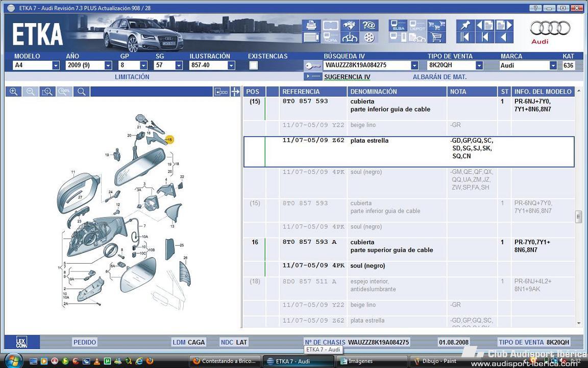Launch VLC from quick launch bar
This screenshot has height=368, width=588.
pos(96,362)
